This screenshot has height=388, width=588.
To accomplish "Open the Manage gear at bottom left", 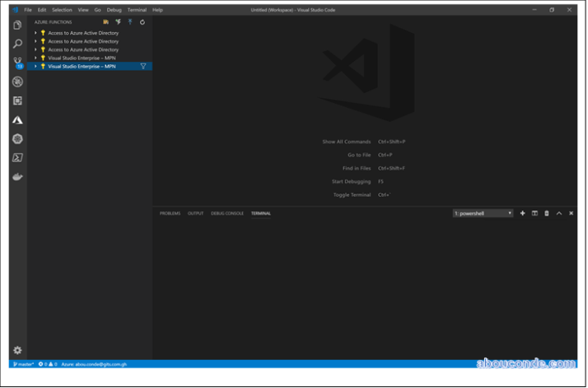I will coord(17,350).
